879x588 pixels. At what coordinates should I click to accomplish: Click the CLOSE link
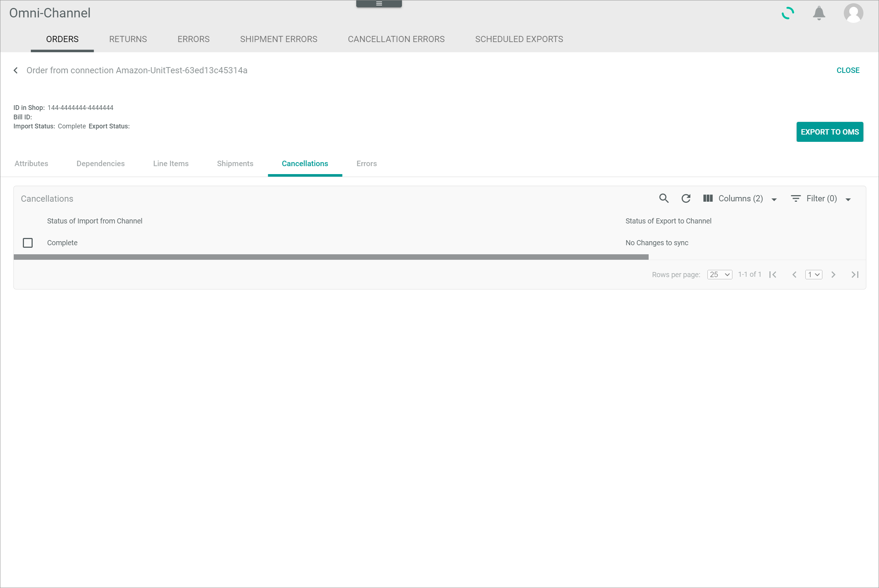[847, 70]
